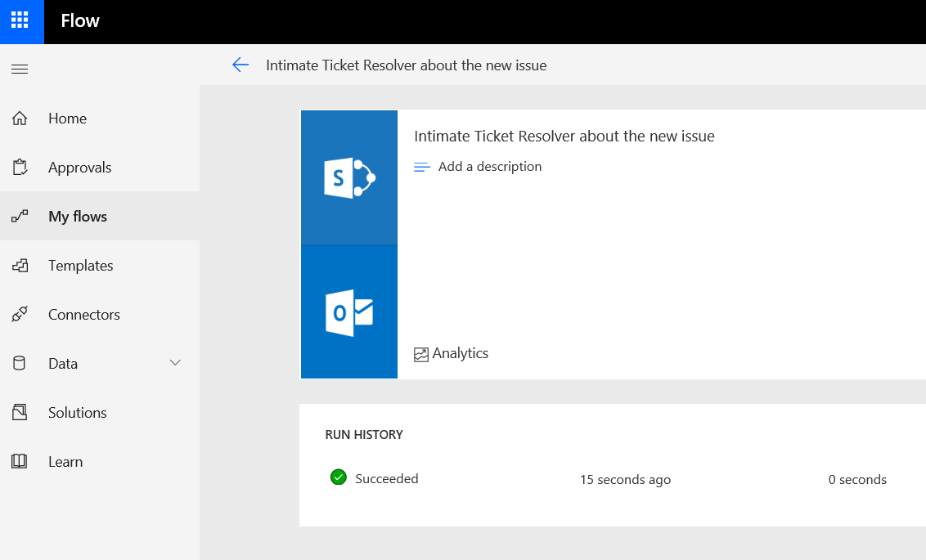Click Add a description link
Viewport: 926px width, 560px height.
(x=489, y=167)
